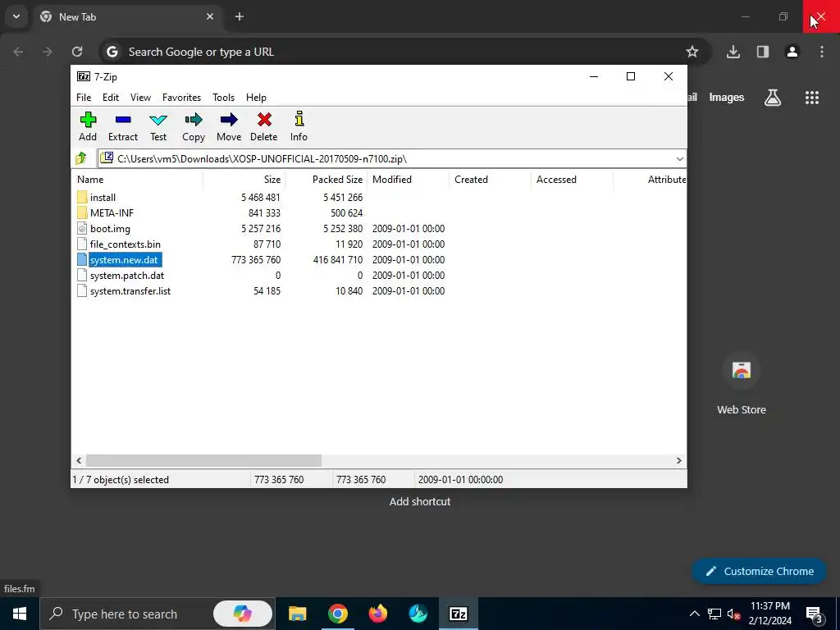The height and width of the screenshot is (630, 840).
Task: Open File Explorer from taskbar
Action: [297, 614]
